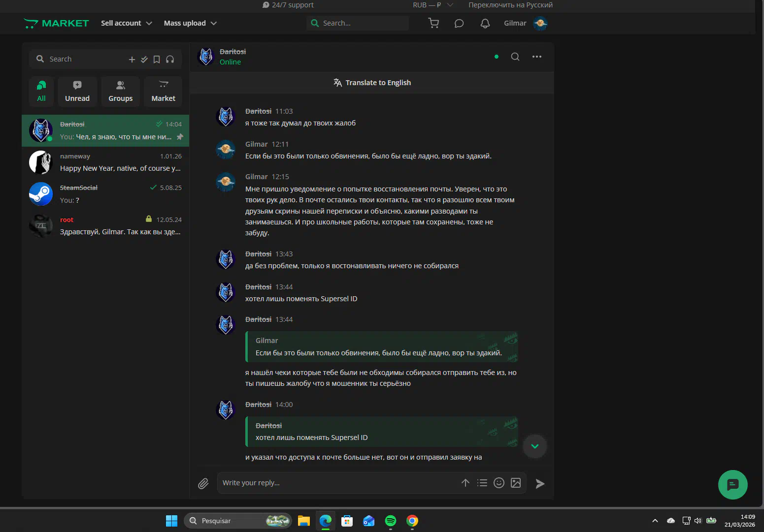The width and height of the screenshot is (764, 532).
Task: Open the shopping cart icon
Action: (x=433, y=23)
